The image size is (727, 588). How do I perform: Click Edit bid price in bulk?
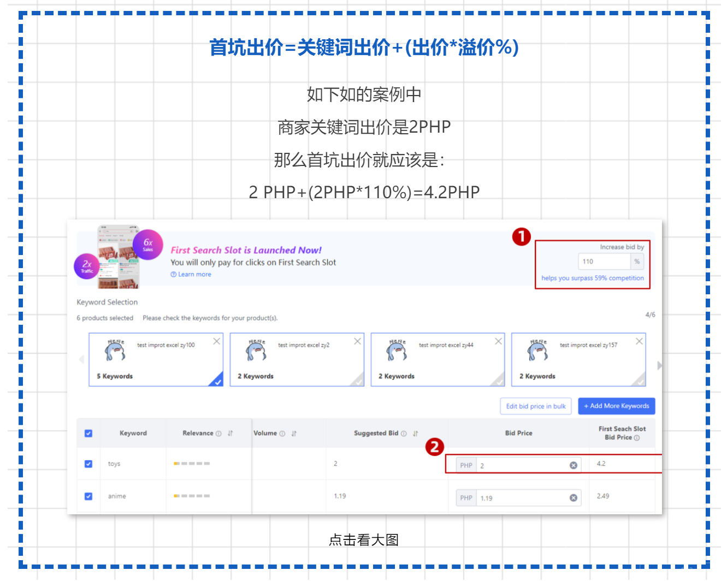pos(536,406)
